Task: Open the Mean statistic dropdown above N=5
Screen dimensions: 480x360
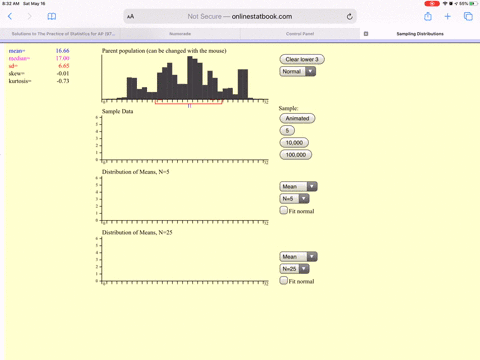Action: [x=298, y=186]
